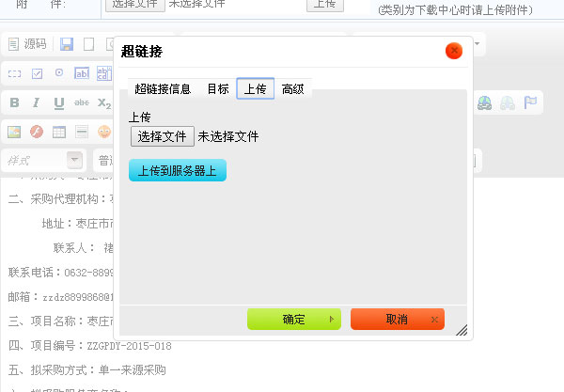This screenshot has height=392, width=564.
Task: Click the 上传到服务器上 button
Action: 178,171
